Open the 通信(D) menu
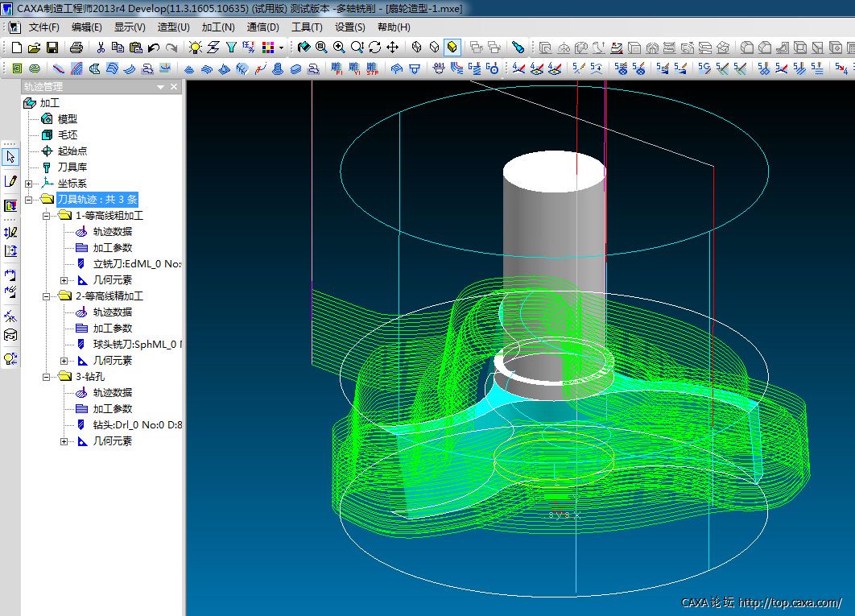 tap(262, 27)
